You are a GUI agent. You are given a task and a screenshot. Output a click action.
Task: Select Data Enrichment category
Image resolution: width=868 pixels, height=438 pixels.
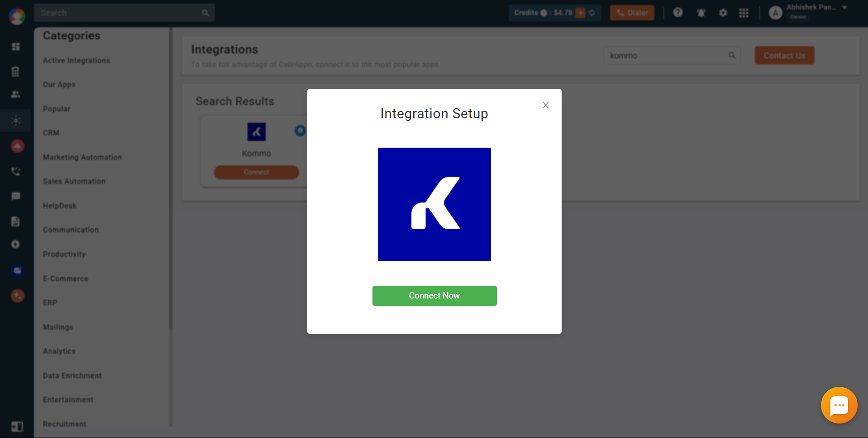[72, 375]
